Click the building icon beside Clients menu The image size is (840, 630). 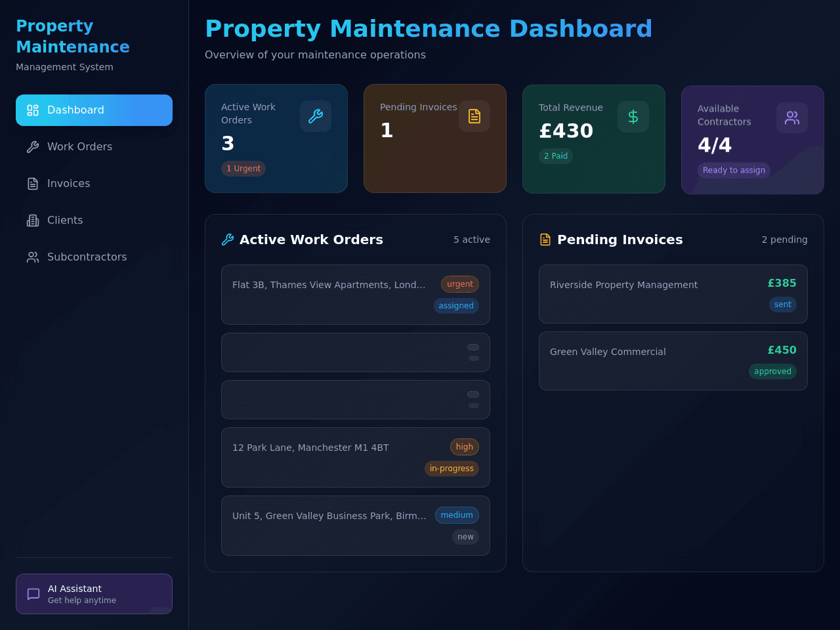click(x=33, y=220)
